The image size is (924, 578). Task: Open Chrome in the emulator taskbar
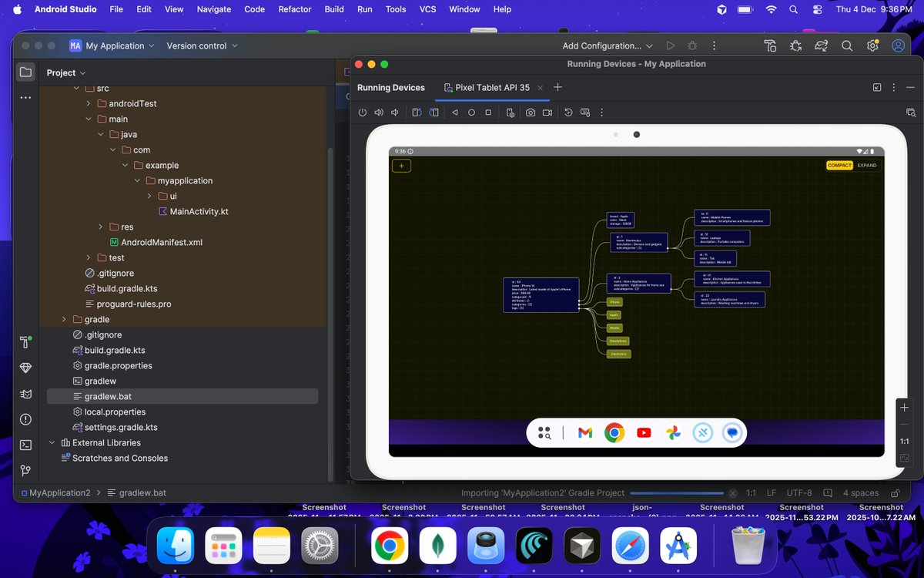click(x=614, y=433)
